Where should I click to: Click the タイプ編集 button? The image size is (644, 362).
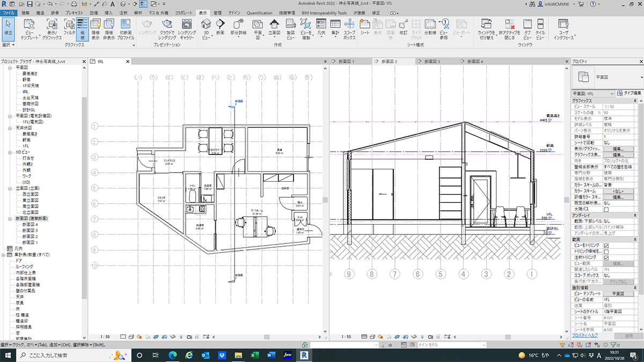coord(629,93)
